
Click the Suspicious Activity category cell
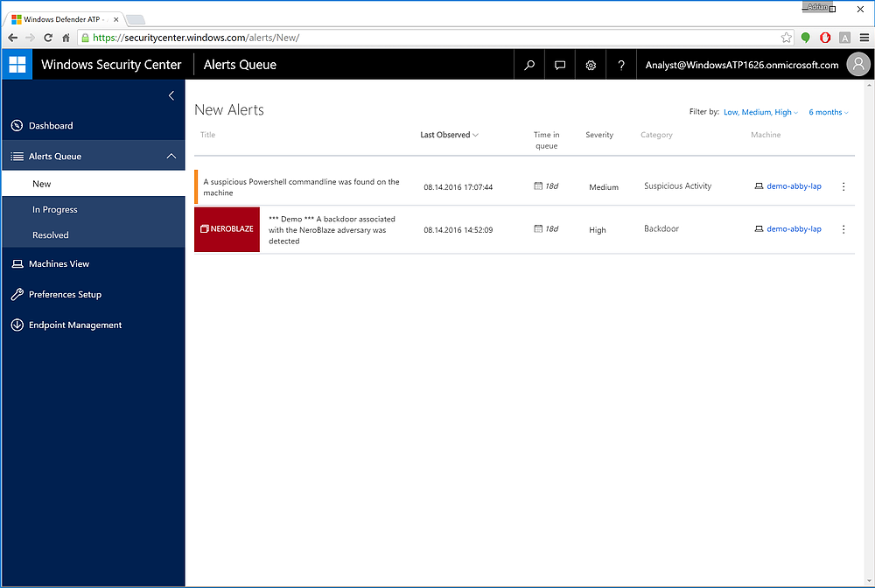677,185
